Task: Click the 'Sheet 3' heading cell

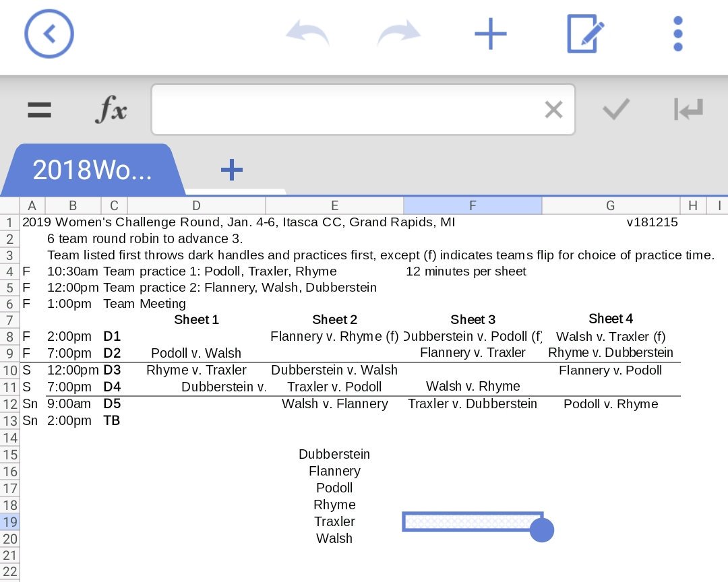Action: [473, 320]
